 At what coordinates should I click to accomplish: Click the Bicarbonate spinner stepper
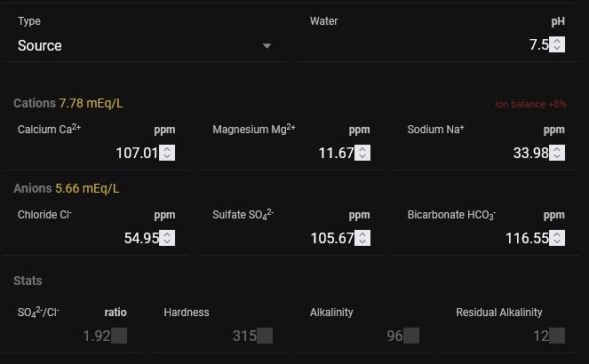point(557,238)
